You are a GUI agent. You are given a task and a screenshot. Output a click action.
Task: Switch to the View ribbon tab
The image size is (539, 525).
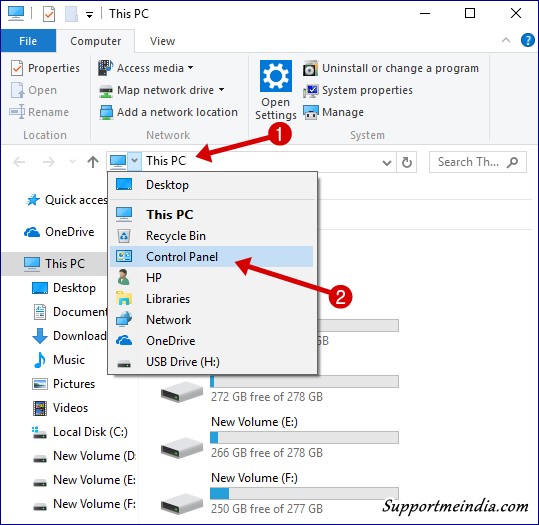click(x=162, y=41)
